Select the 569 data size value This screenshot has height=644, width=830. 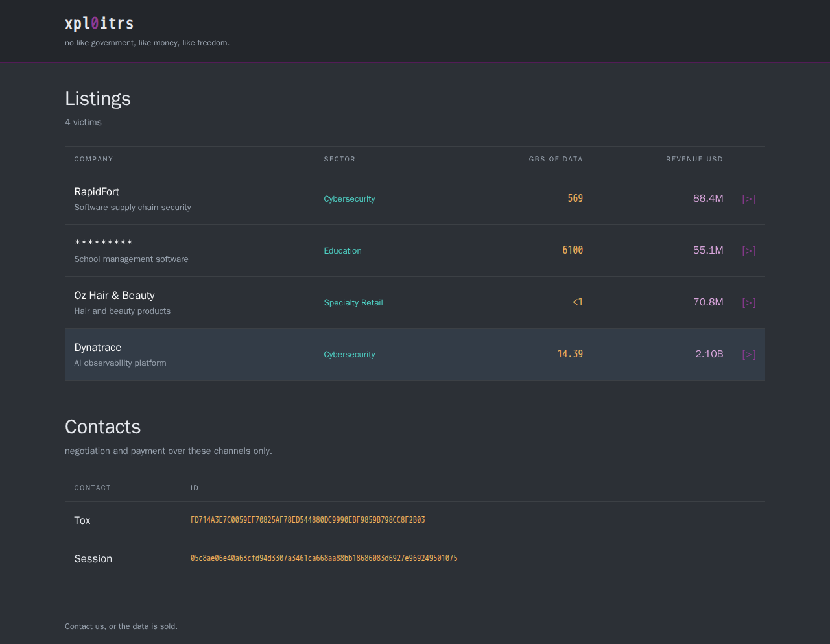[575, 198]
